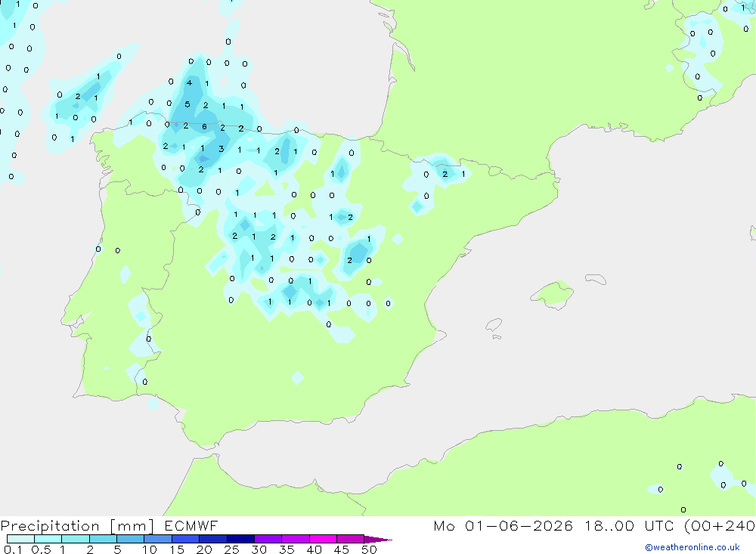Viewport: 756px width, 554px height.
Task: Click the 0.1–0.5 mm palest cyan legend swatch
Action: pyautogui.click(x=20, y=539)
